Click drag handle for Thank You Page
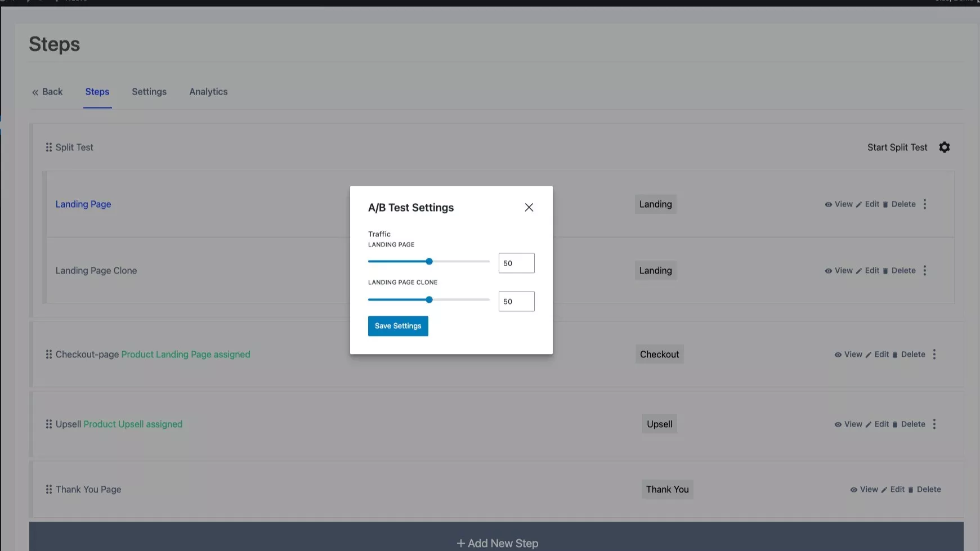 point(49,490)
